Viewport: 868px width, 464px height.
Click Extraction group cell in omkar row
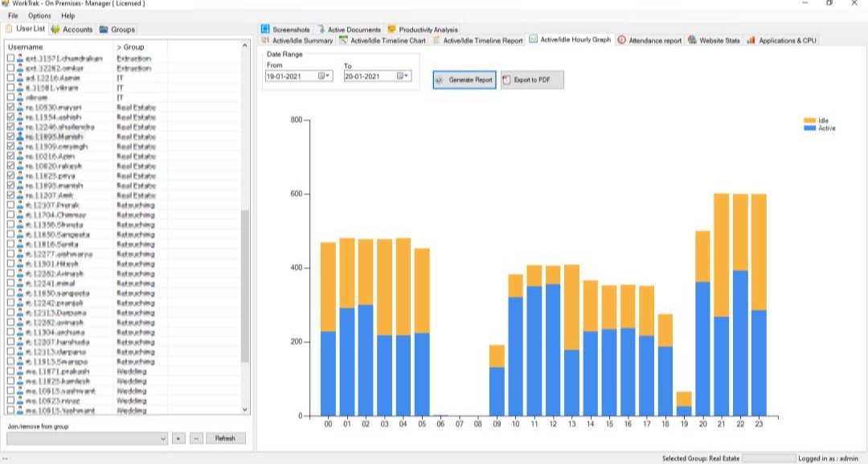coord(133,68)
